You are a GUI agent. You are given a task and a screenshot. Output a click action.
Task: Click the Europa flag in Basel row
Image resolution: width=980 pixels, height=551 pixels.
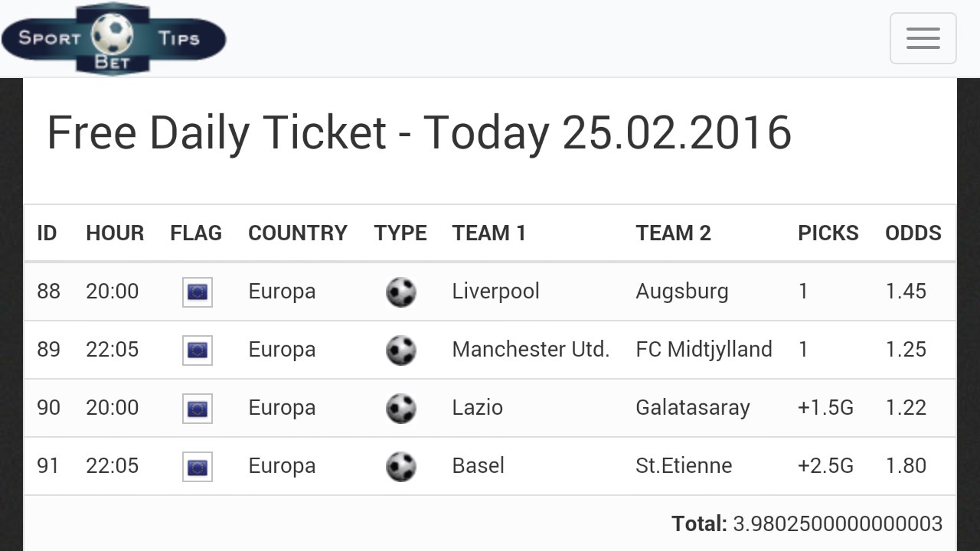(198, 466)
